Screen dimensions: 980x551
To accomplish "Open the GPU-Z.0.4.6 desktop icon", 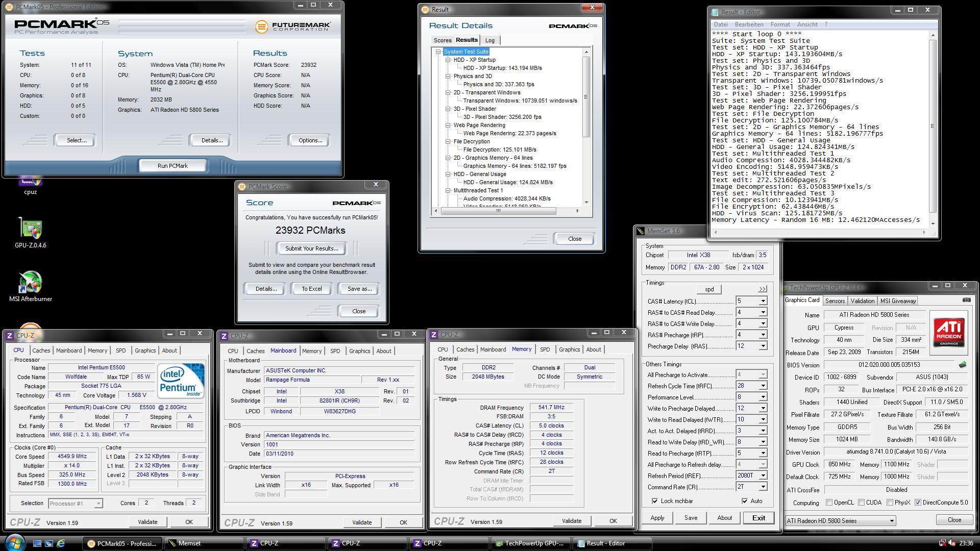I will point(30,233).
